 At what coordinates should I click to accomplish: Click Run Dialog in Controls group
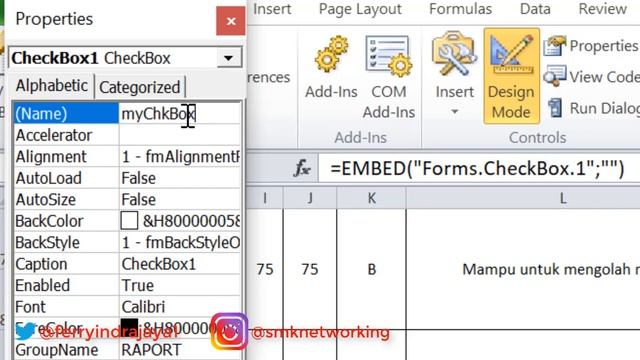[x=593, y=108]
